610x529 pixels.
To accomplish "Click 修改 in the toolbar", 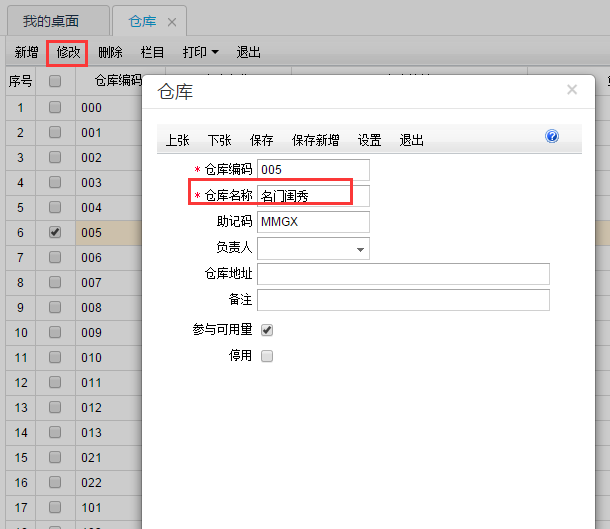I will 68,52.
